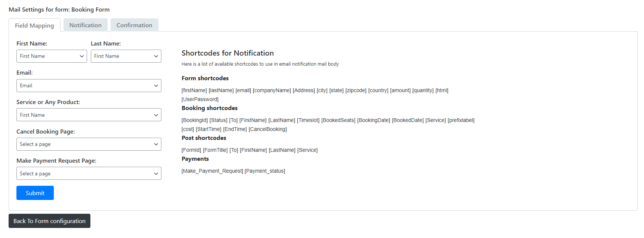This screenshot has width=644, height=238.
Task: Select the [Payment_status] shortcode
Action: pos(265,171)
